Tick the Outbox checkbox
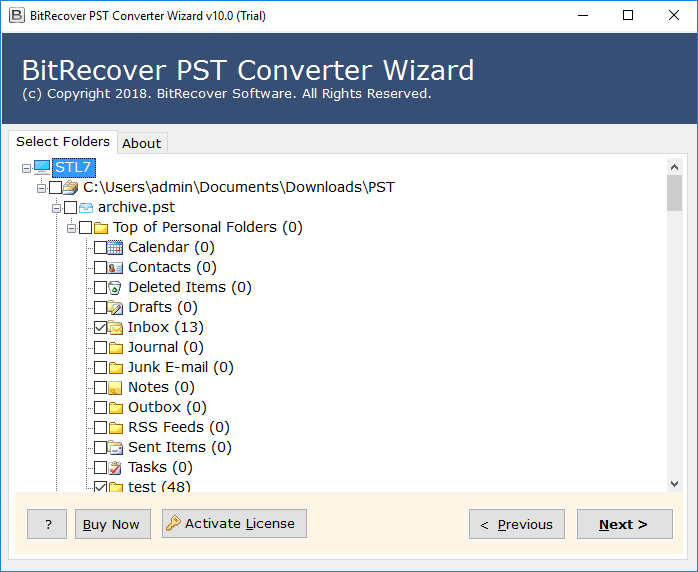The image size is (698, 572). tap(101, 408)
